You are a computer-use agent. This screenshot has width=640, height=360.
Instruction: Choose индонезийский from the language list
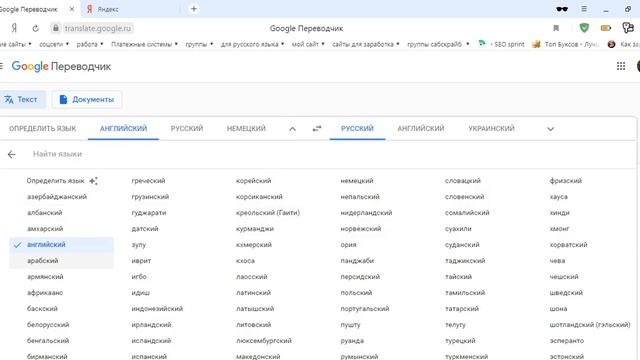(x=157, y=309)
